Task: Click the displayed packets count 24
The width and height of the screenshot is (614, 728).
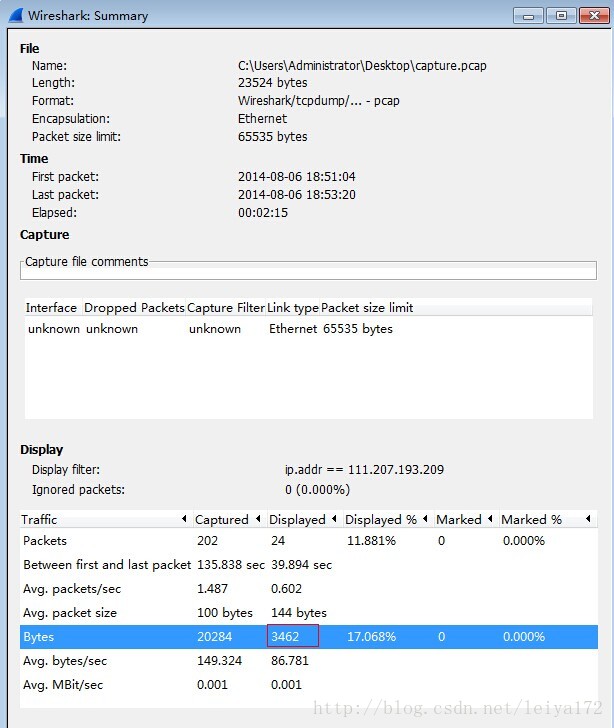Action: pos(278,541)
